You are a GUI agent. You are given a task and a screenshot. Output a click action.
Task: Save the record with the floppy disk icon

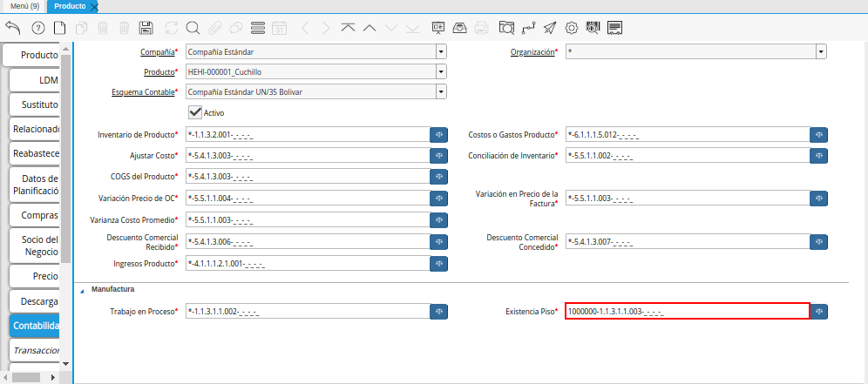pyautogui.click(x=146, y=28)
